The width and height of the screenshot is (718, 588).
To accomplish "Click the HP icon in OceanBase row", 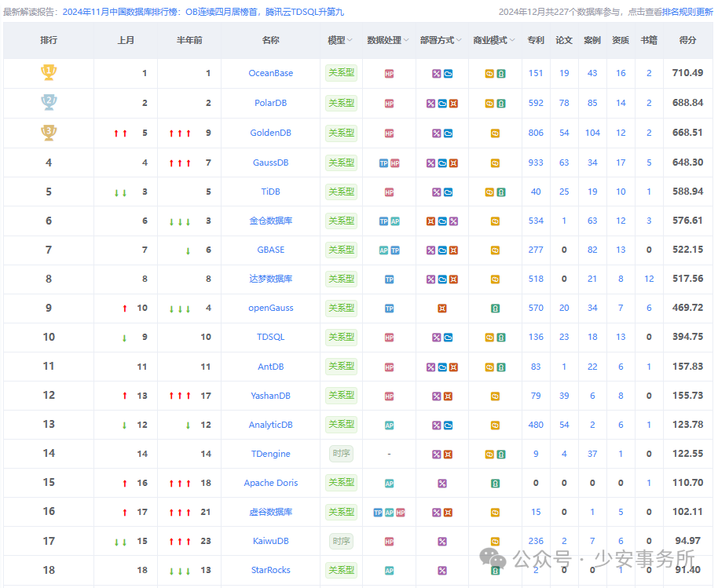I will (x=389, y=74).
